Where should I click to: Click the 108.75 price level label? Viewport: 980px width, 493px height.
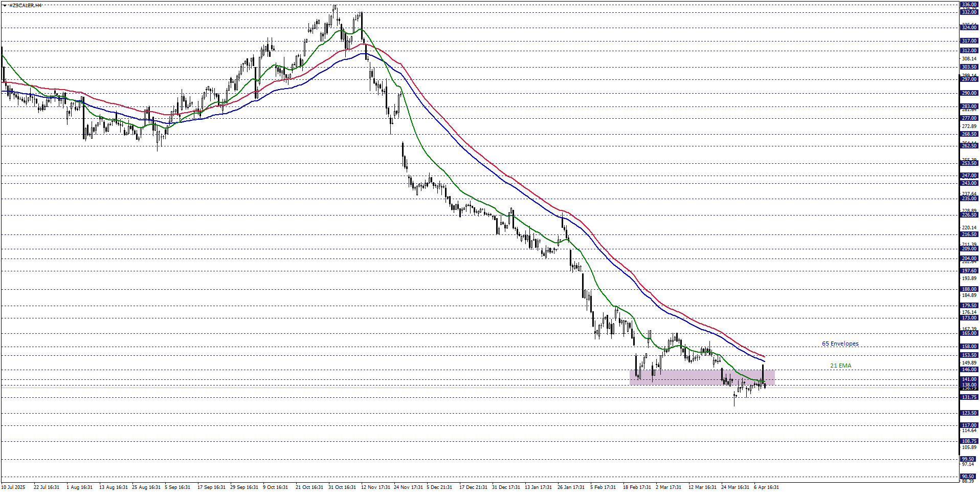(x=969, y=441)
